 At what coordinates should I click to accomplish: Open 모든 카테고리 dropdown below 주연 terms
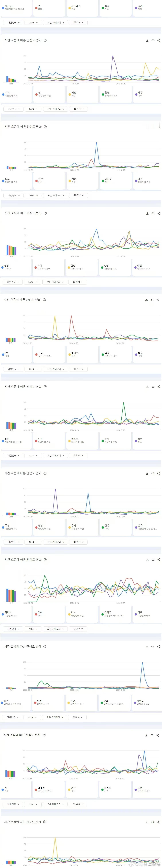pyautogui.click(x=56, y=542)
